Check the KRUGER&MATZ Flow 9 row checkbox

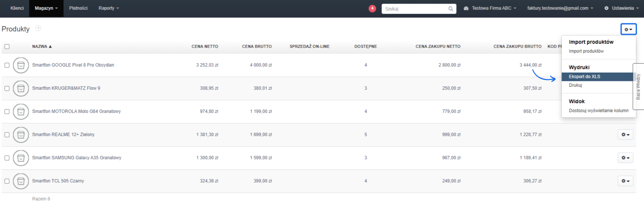tap(7, 88)
